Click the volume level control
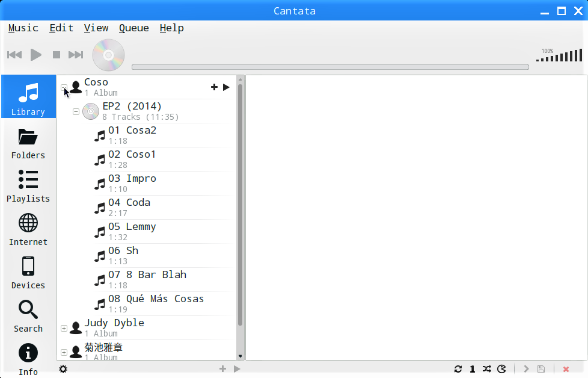The height and width of the screenshot is (378, 588). click(559, 55)
